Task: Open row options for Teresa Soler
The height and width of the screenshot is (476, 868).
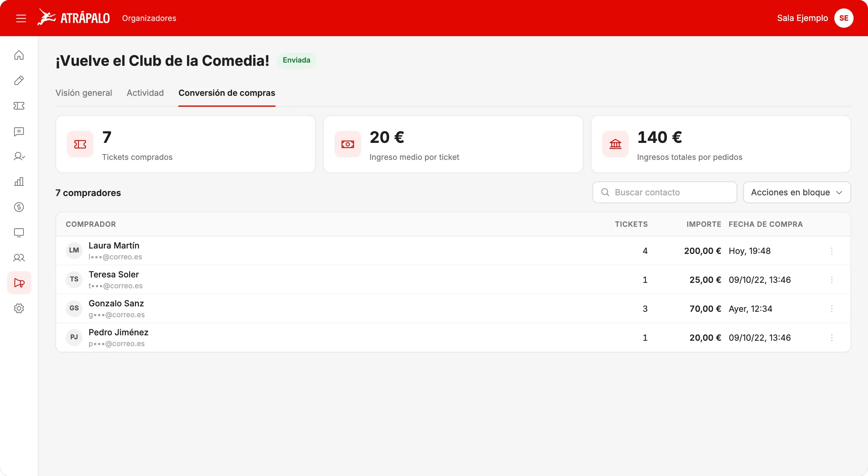Action: point(832,280)
